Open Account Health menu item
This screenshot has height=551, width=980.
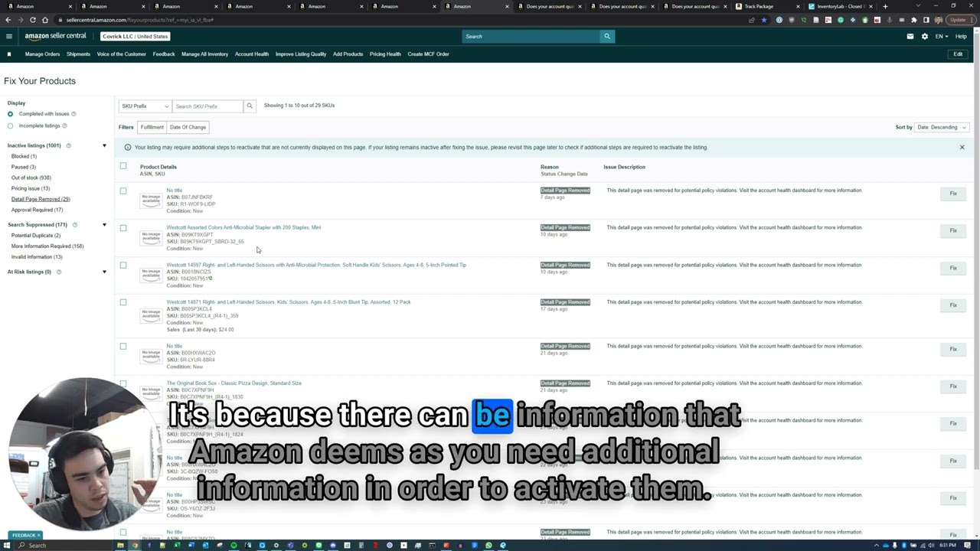pyautogui.click(x=252, y=54)
